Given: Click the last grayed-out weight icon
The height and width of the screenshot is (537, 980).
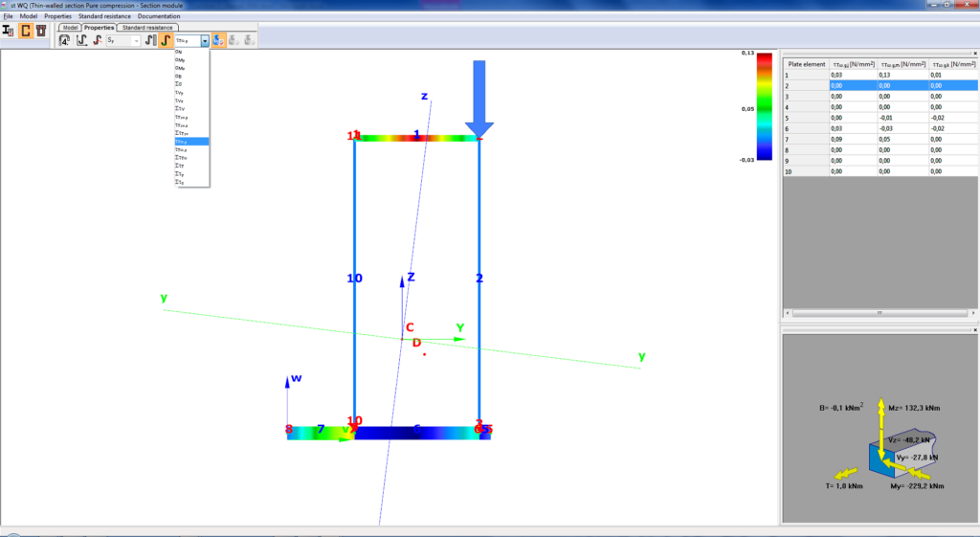Looking at the screenshot, I should pyautogui.click(x=249, y=40).
